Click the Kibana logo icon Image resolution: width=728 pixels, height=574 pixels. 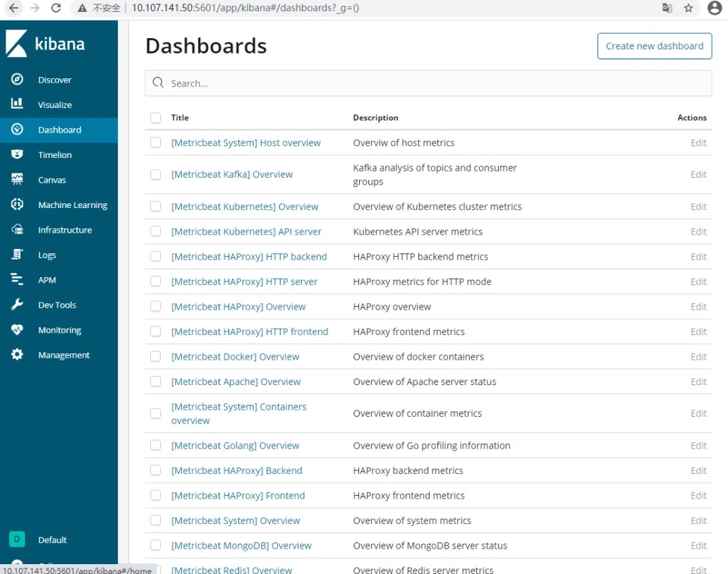(17, 44)
